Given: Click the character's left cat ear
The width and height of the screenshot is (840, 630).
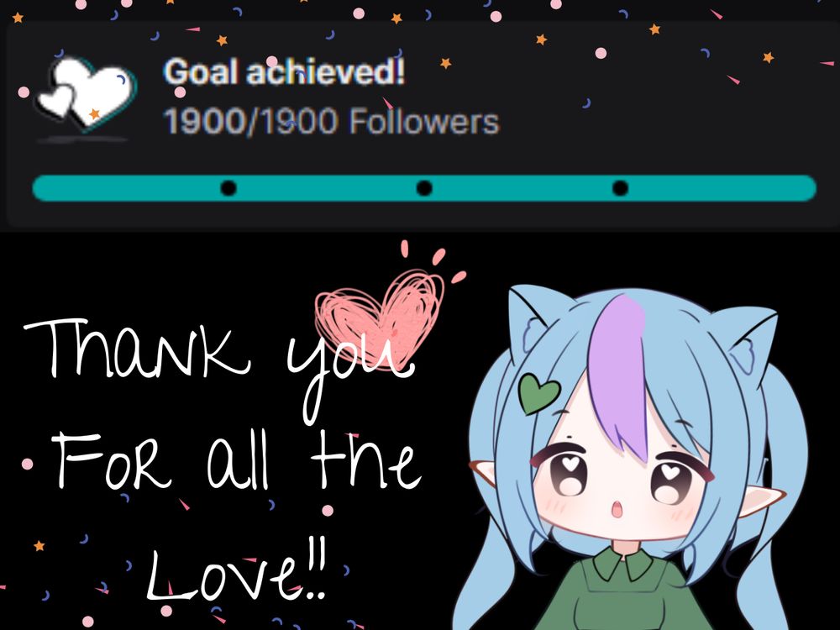Looking at the screenshot, I should click(x=537, y=323).
